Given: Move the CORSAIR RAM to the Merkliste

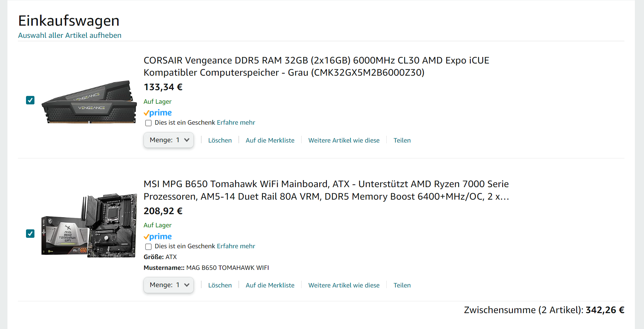Looking at the screenshot, I should coord(270,141).
